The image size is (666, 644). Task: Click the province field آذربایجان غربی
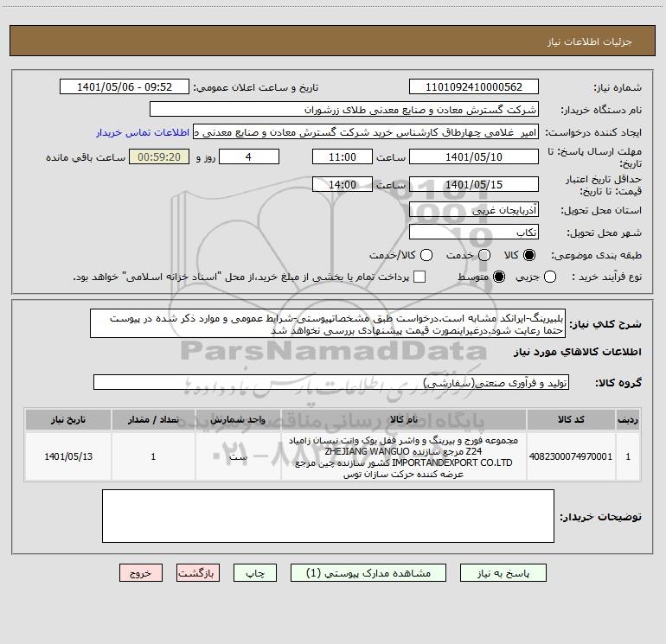[x=474, y=210]
